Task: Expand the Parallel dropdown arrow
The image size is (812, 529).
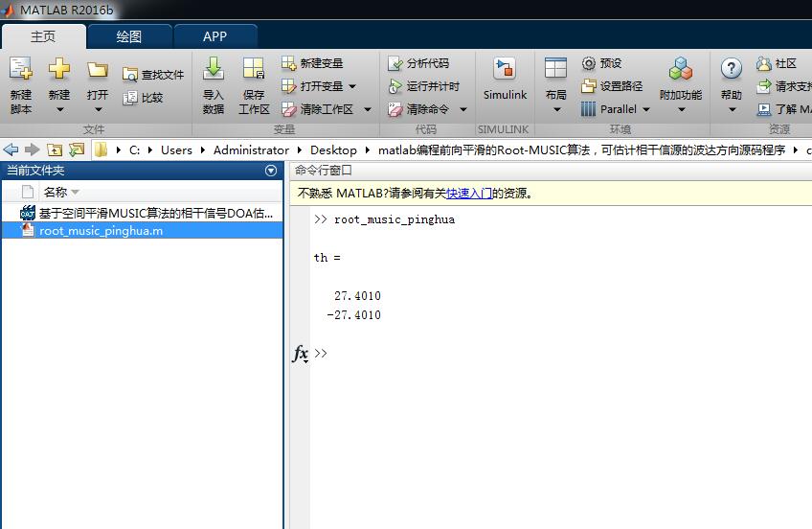Action: point(646,109)
